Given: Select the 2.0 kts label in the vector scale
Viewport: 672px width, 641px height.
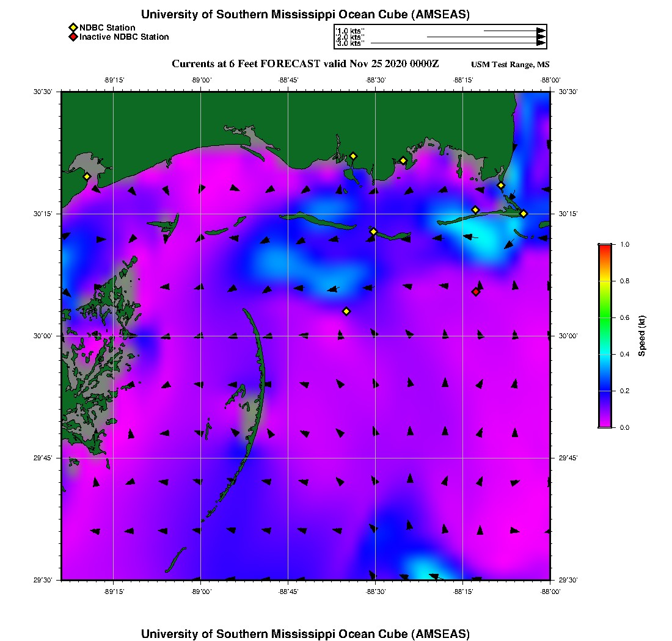Looking at the screenshot, I should [x=350, y=37].
